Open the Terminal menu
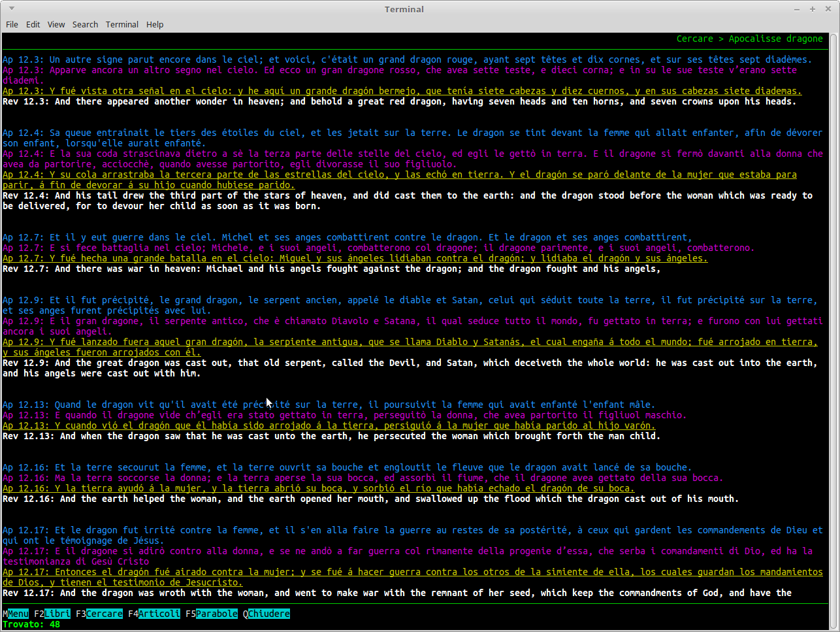The image size is (840, 632). pos(122,24)
